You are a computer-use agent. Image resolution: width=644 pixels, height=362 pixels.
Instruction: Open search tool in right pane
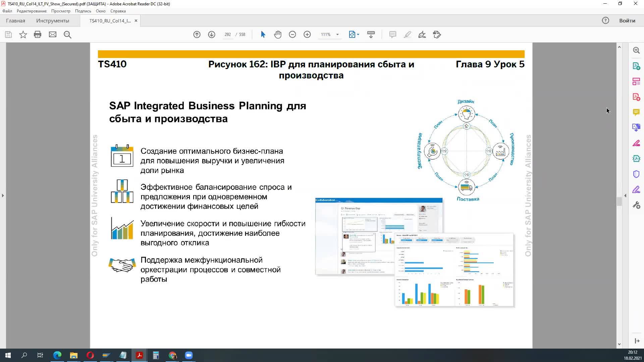[x=636, y=50]
